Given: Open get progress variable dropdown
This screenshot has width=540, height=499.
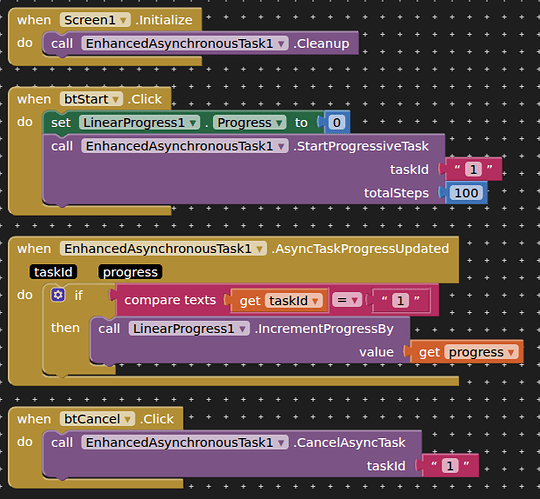Looking at the screenshot, I should tap(481, 352).
